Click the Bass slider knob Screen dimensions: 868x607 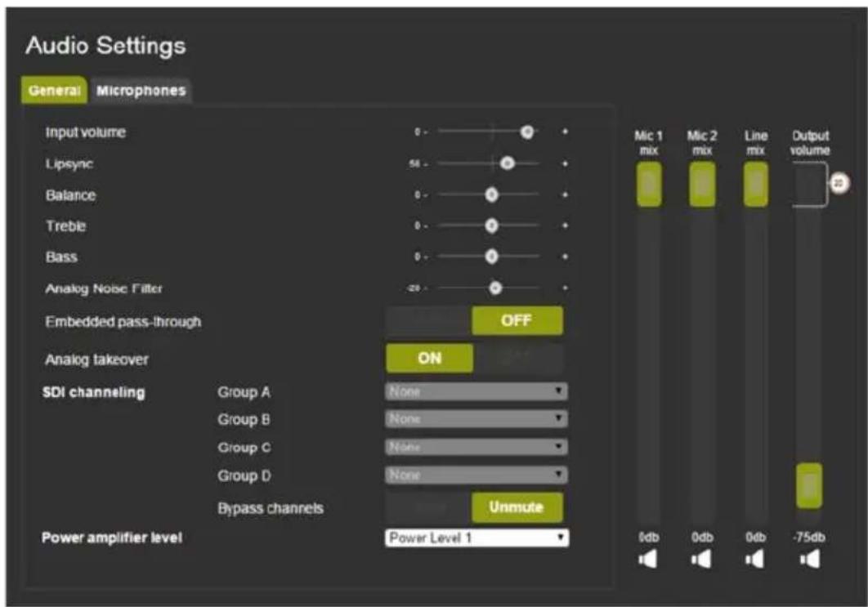[491, 257]
